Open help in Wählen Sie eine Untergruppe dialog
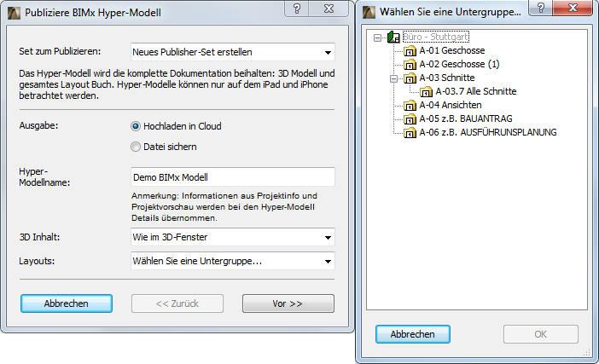The height and width of the screenshot is (364, 599). pyautogui.click(x=541, y=8)
